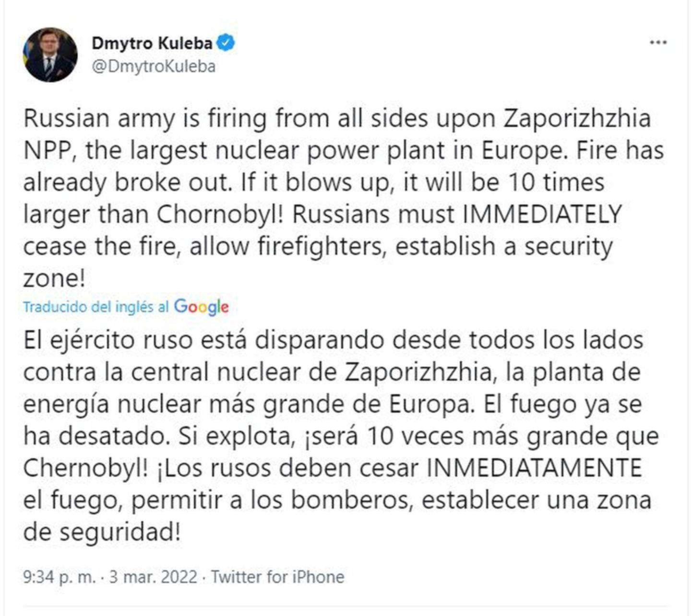The image size is (691, 616).
Task: Click "de seguridad!" ending the Spanish text
Action: pyautogui.click(x=102, y=531)
